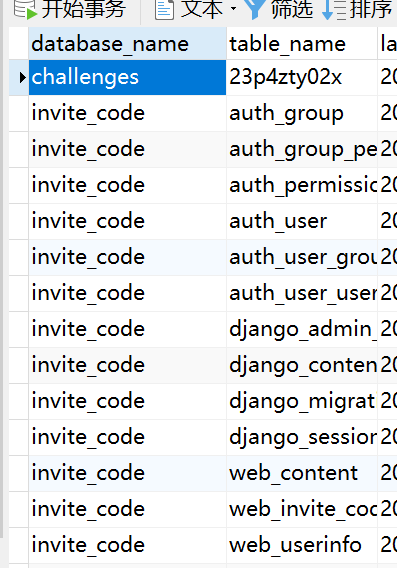Click the current row indicator arrow

point(22,77)
